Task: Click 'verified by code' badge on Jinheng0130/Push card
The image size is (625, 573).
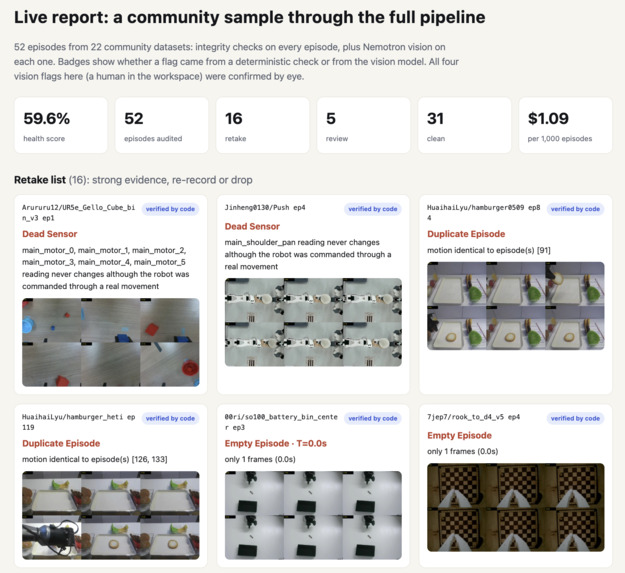Action: pos(373,209)
